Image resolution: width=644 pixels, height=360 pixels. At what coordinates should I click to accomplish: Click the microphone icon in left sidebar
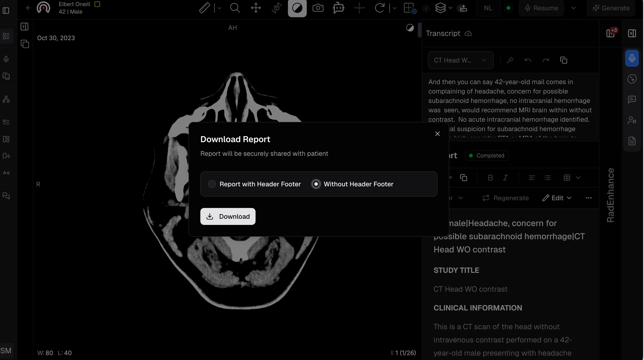6,59
